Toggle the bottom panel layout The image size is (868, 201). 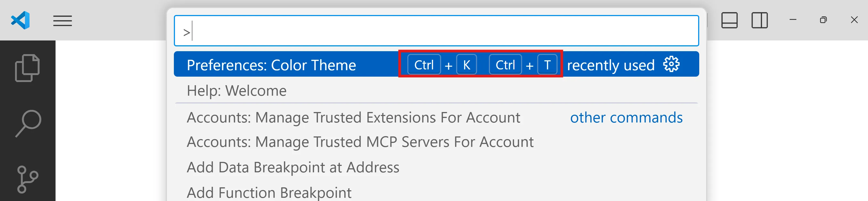coord(729,20)
